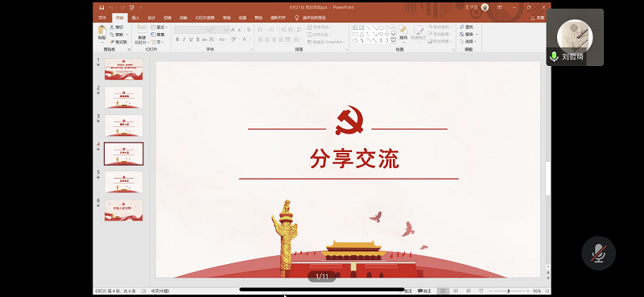Screen dimensions: 644x297
Task: Toggle Bold formatting button
Action: click(x=177, y=39)
